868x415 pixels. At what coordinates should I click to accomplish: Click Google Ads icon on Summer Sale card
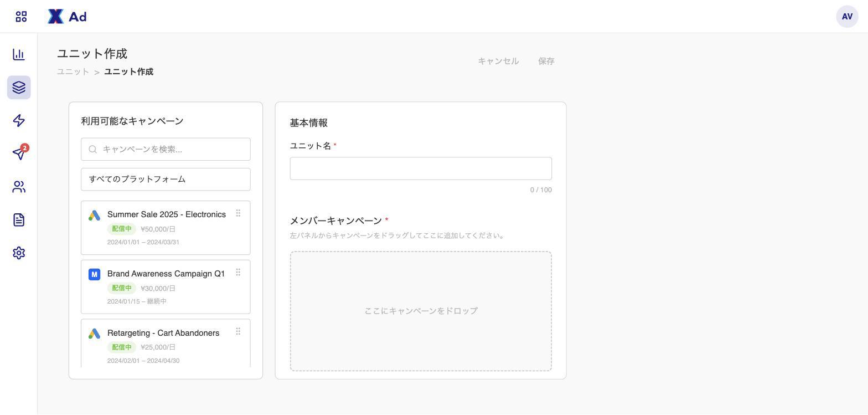[94, 216]
